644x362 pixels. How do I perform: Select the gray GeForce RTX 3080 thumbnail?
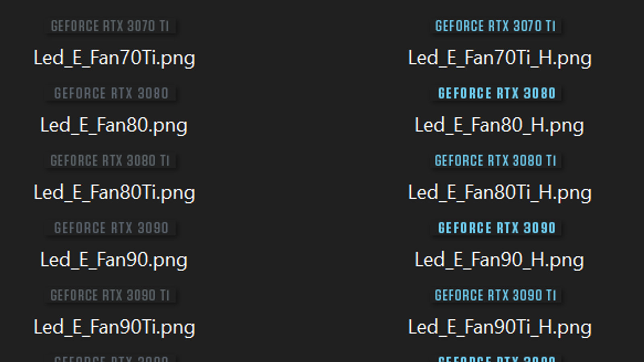click(111, 94)
